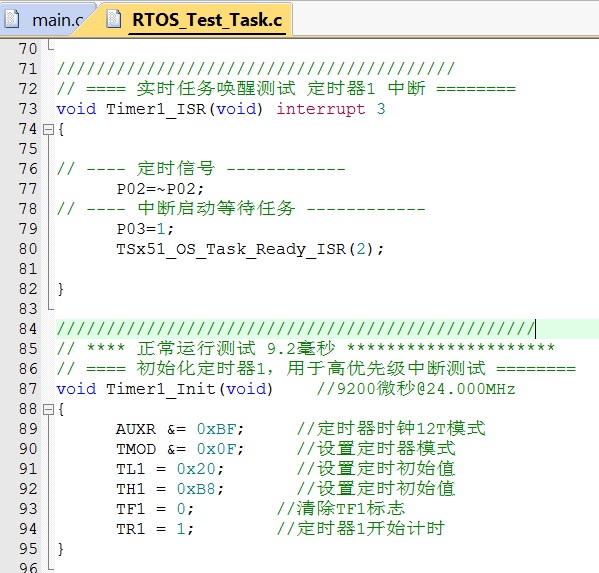Viewport: 599px width, 573px height.
Task: Click line number 73 in the gutter
Action: tap(28, 109)
